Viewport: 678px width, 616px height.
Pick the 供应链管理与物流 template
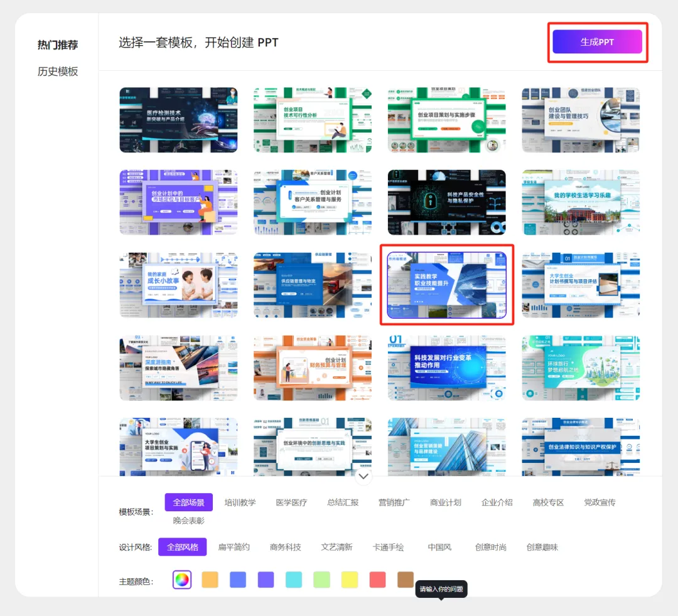[312, 285]
